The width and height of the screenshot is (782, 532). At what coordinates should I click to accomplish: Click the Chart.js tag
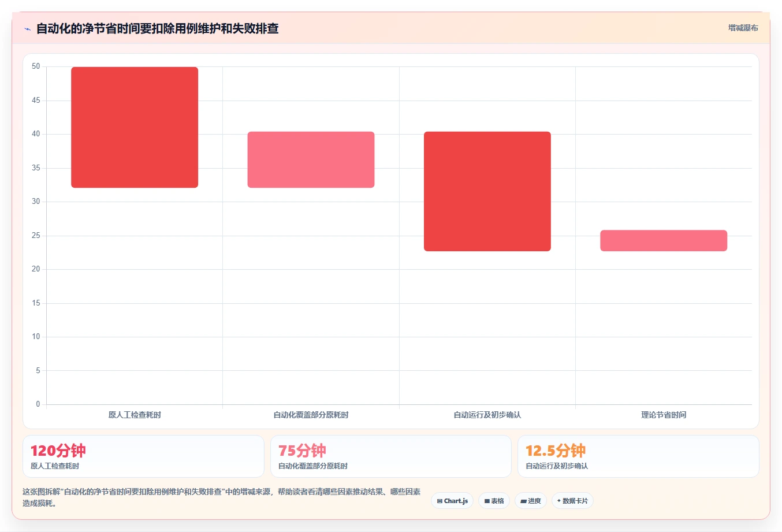click(452, 501)
